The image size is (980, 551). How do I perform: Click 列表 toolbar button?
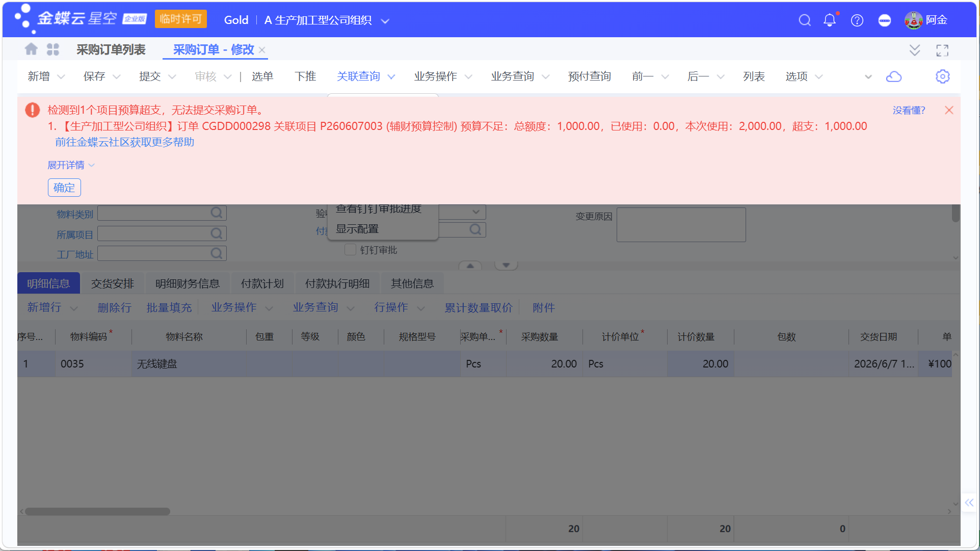click(x=754, y=76)
